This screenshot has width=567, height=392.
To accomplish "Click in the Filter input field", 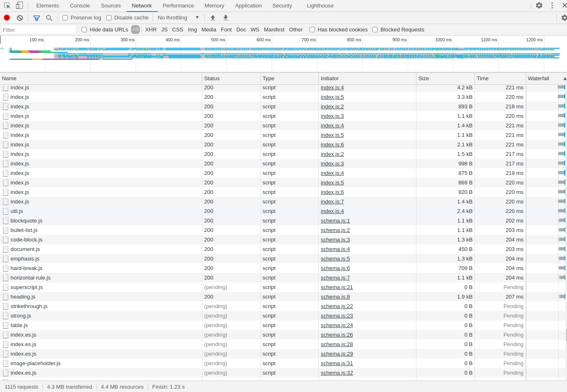I will 38,29.
